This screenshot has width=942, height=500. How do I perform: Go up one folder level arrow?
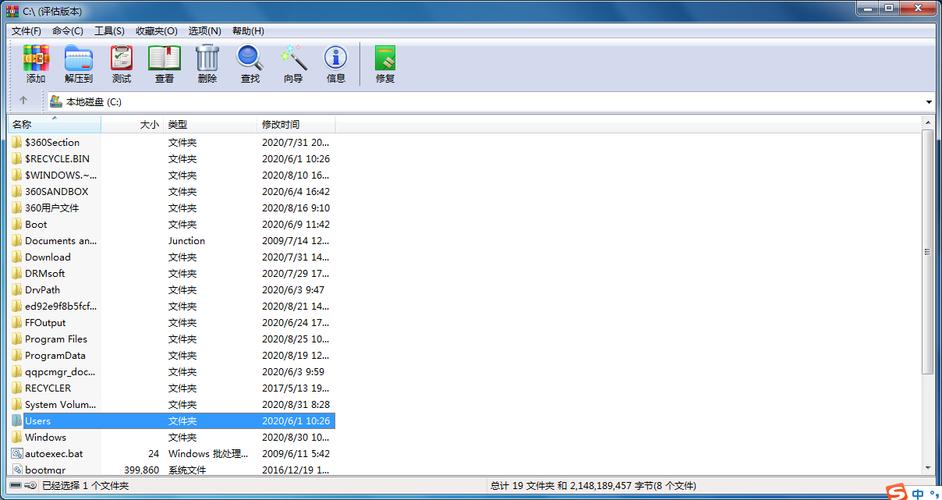pyautogui.click(x=23, y=101)
